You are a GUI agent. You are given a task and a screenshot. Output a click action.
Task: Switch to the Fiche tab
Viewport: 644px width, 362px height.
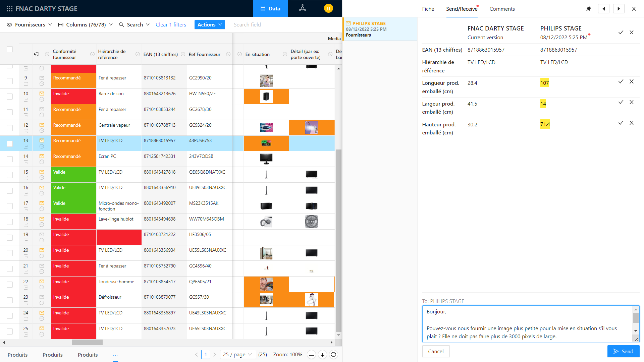coord(428,9)
